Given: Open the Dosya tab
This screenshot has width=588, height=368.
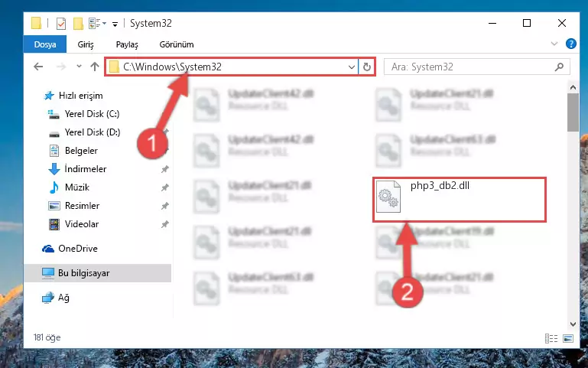Looking at the screenshot, I should pos(45,44).
